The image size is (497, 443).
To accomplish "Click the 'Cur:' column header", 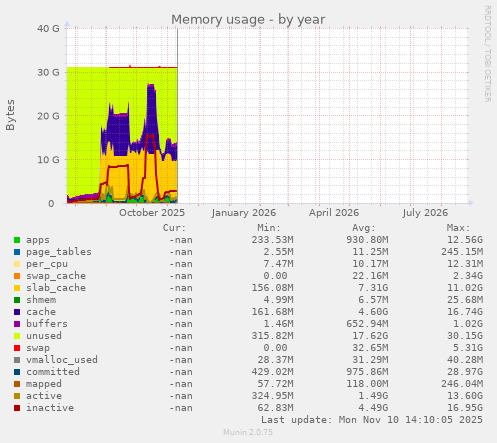I will [174, 228].
